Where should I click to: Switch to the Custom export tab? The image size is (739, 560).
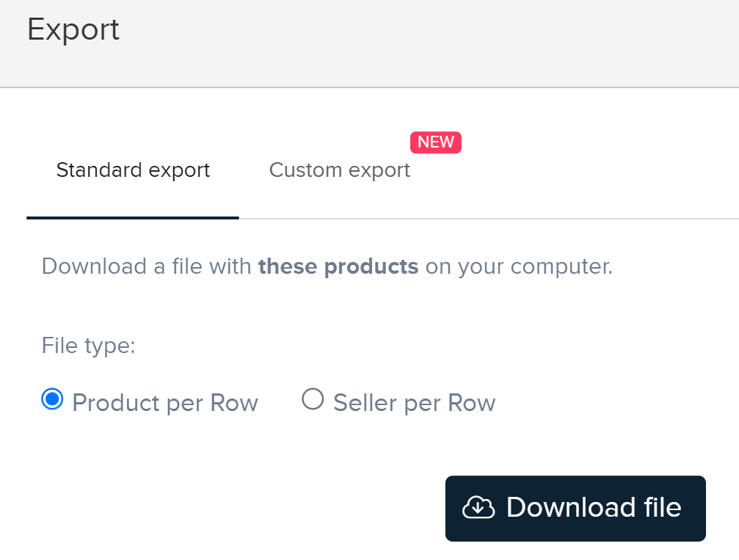click(x=339, y=170)
